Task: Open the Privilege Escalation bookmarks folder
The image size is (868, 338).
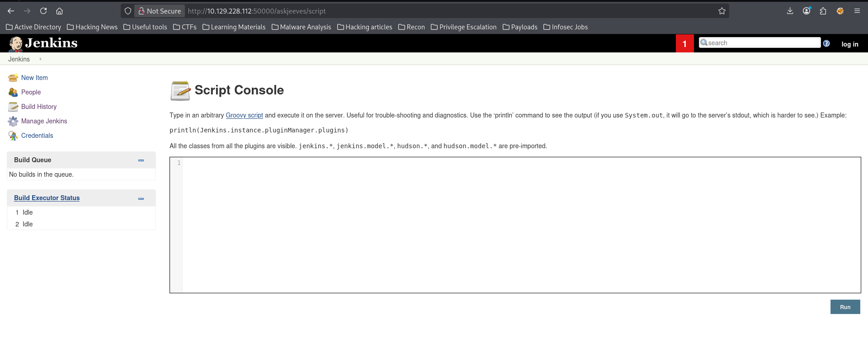Action: [x=464, y=27]
